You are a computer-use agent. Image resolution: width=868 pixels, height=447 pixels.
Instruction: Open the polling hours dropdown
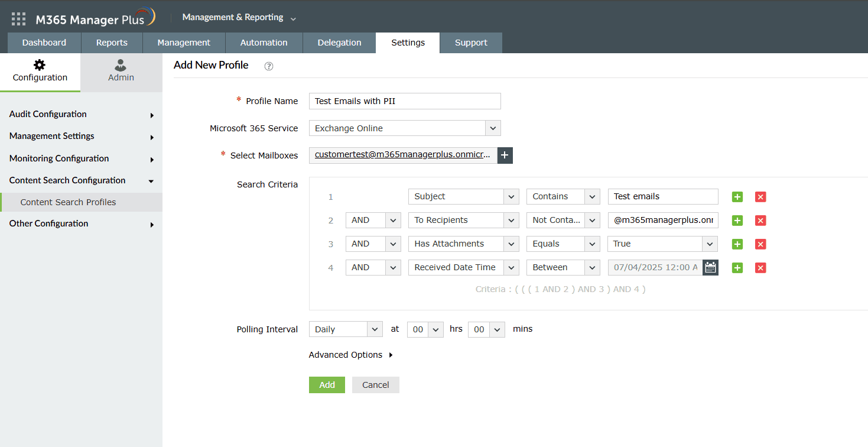[425, 329]
